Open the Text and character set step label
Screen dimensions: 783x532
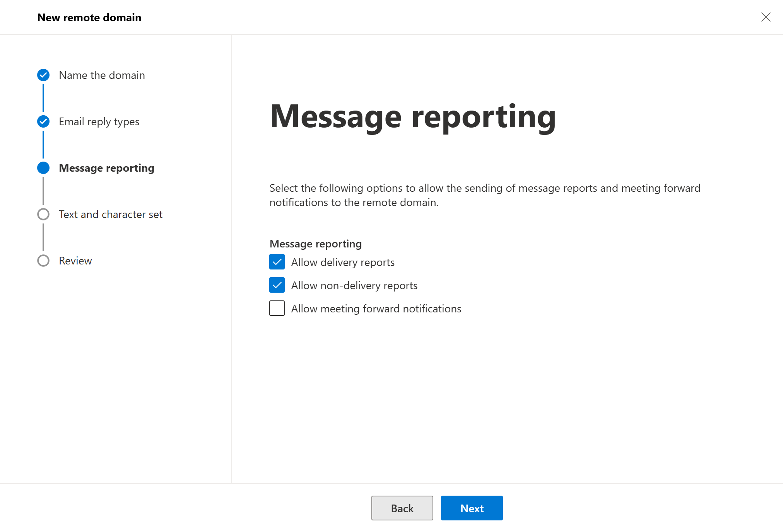click(111, 214)
